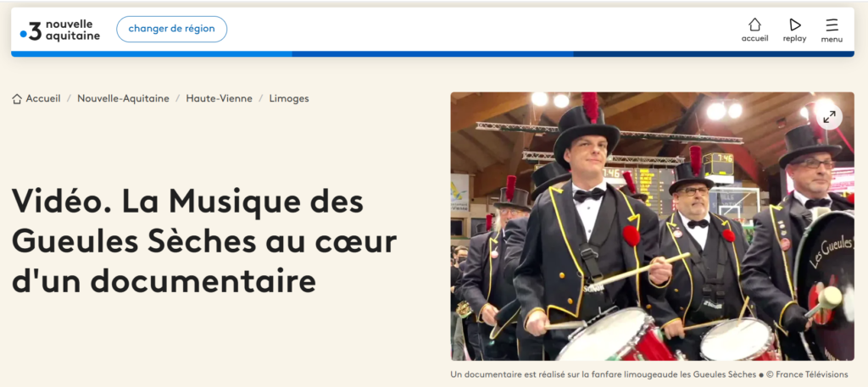Click the '© France Télévisions' credit
Image resolution: width=868 pixels, height=387 pixels.
point(807,374)
